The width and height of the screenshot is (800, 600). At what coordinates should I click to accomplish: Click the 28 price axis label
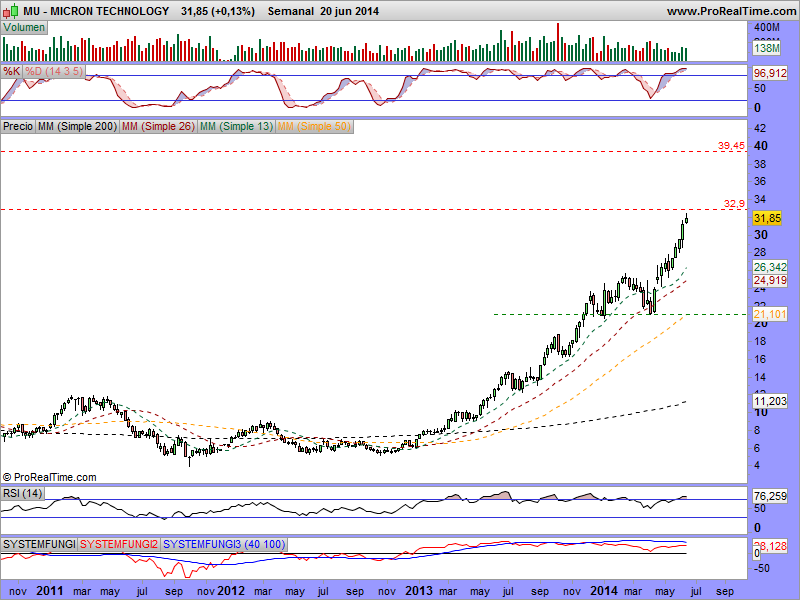(x=760, y=252)
